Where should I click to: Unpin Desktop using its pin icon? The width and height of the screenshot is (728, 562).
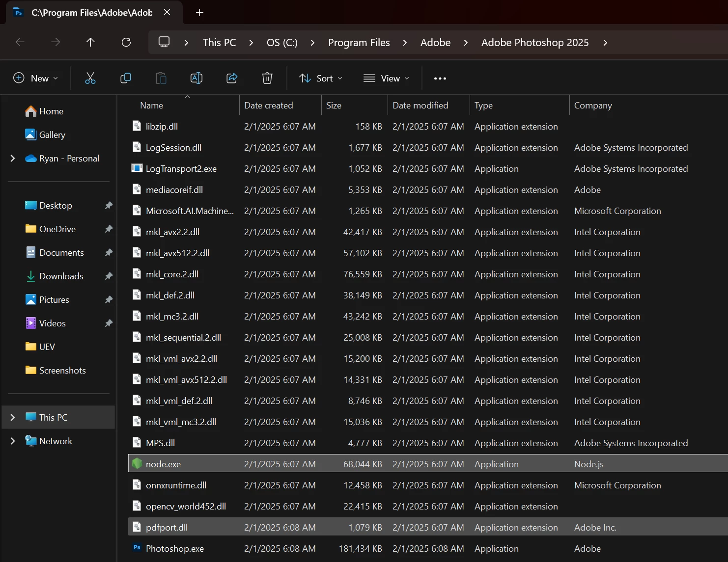click(x=109, y=206)
